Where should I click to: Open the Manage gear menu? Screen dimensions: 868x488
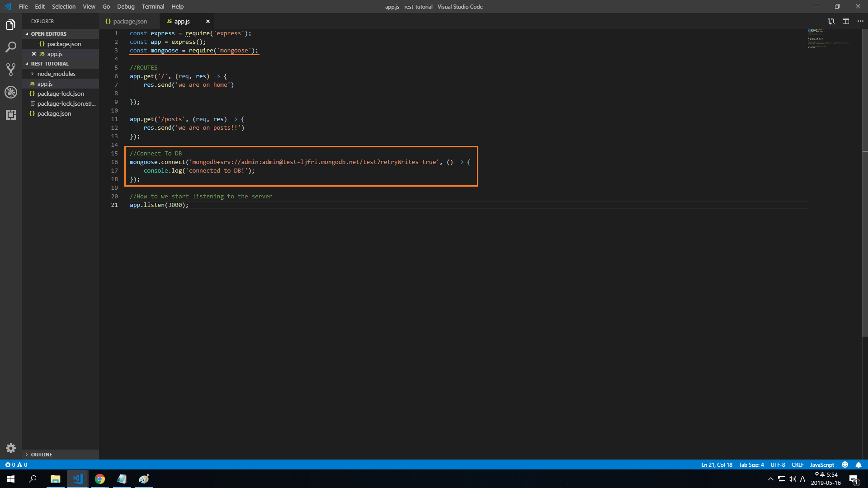pos(11,448)
